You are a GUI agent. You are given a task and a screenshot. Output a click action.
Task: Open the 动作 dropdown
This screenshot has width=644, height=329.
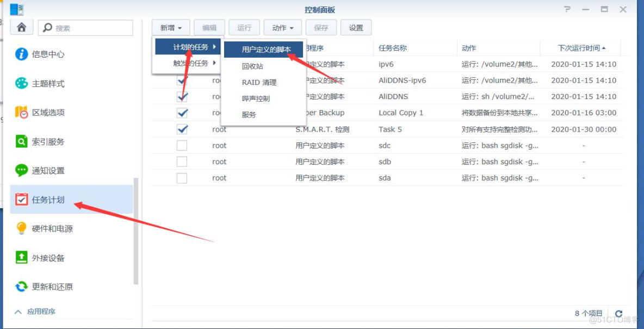coord(282,27)
